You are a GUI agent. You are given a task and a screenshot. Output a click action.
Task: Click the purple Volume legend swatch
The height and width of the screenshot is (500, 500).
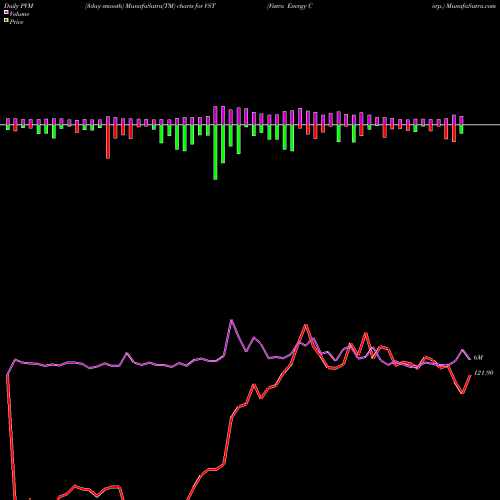coord(6,13)
